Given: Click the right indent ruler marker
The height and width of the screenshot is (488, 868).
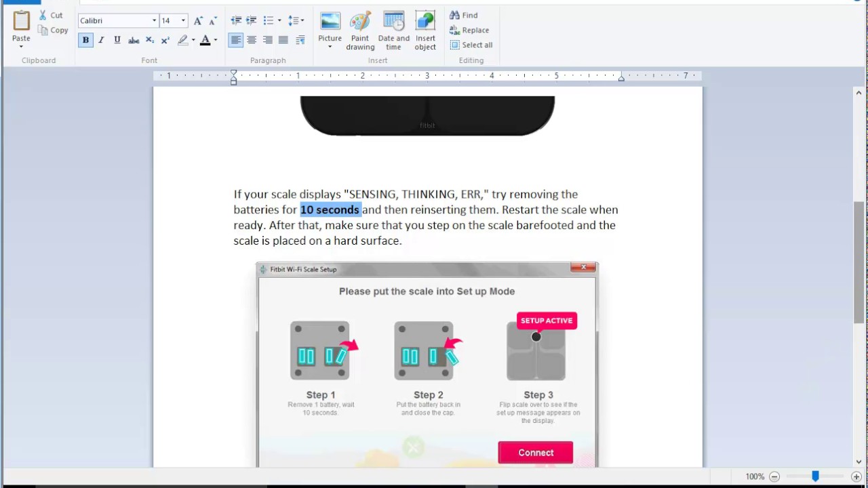Looking at the screenshot, I should click(x=621, y=79).
